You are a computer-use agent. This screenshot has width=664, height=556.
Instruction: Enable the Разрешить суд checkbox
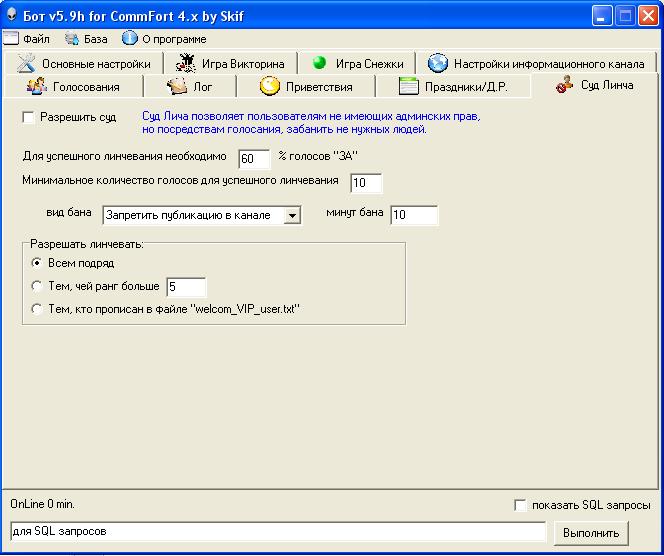[x=28, y=117]
